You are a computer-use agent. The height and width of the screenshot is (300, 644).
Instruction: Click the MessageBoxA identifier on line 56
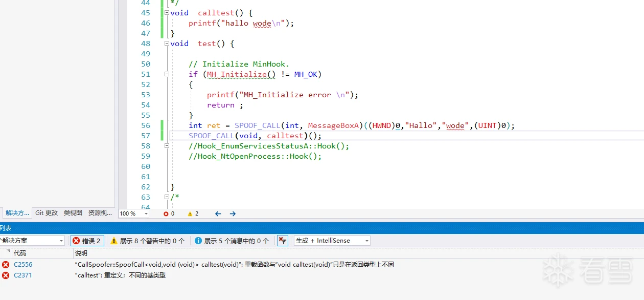(334, 125)
